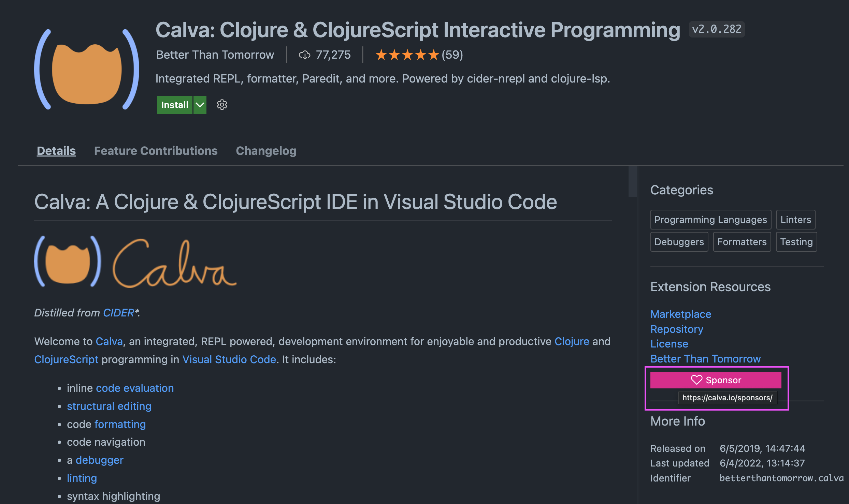The image size is (849, 504).
Task: Click the cloud download count icon
Action: [304, 55]
